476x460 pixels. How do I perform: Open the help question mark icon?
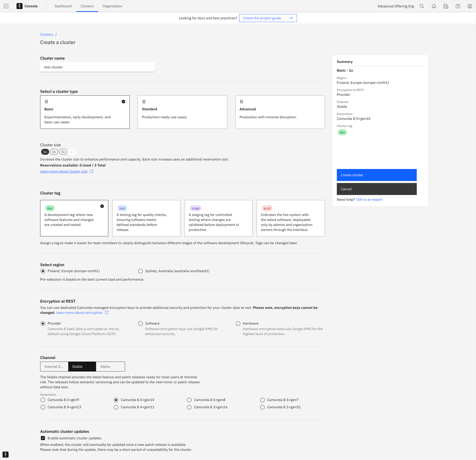[x=458, y=6]
